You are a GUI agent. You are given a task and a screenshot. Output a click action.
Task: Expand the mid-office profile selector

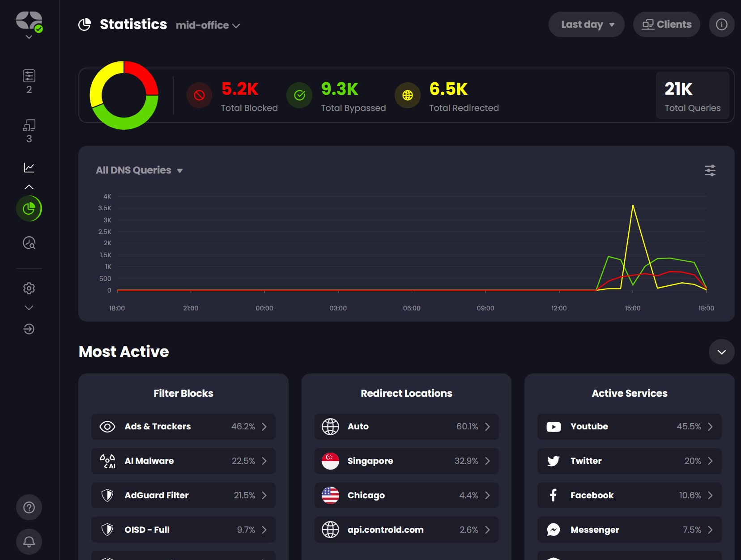click(x=208, y=25)
